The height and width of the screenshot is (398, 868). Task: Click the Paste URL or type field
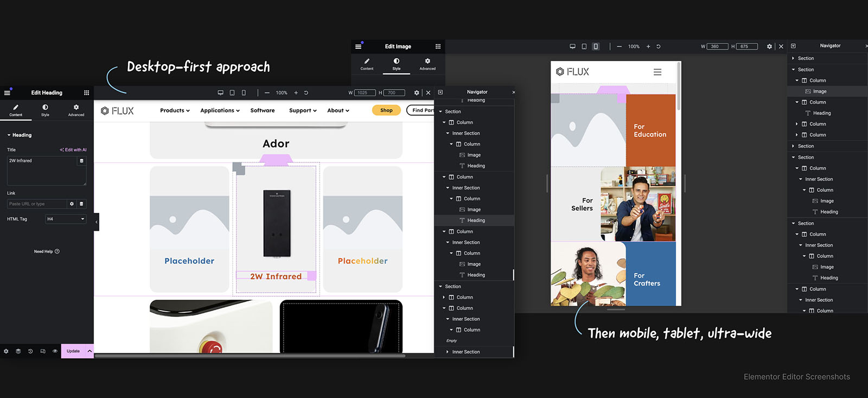[x=37, y=204]
